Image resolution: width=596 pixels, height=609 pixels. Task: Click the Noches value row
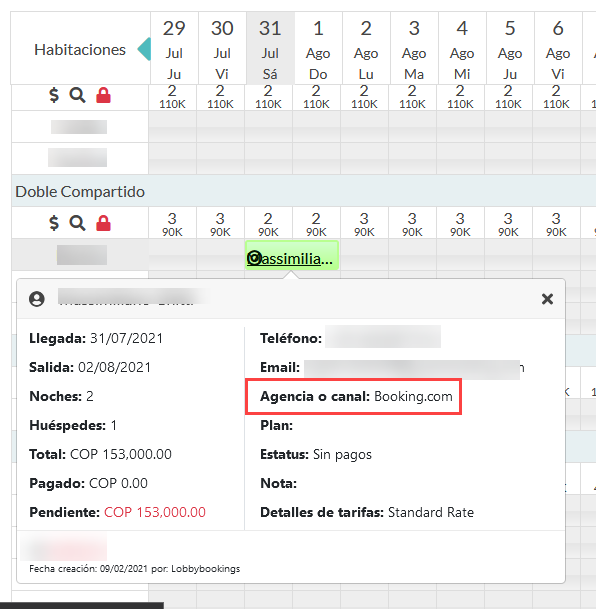pos(61,396)
